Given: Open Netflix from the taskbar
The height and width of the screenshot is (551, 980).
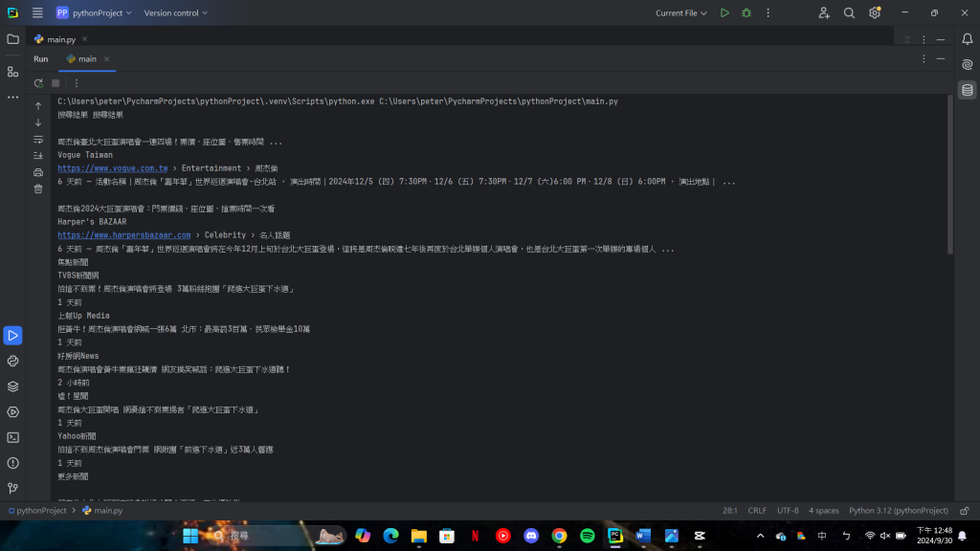Looking at the screenshot, I should pyautogui.click(x=475, y=536).
